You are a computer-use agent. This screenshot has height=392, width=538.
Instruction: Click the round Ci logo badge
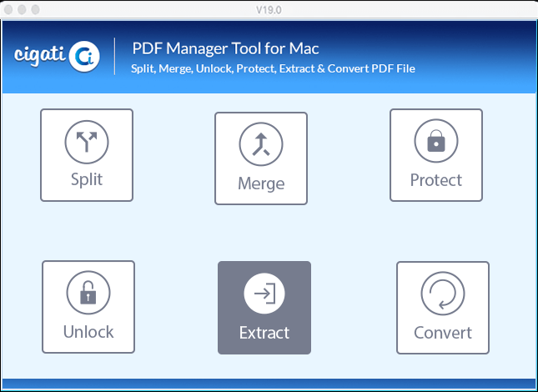(84, 56)
